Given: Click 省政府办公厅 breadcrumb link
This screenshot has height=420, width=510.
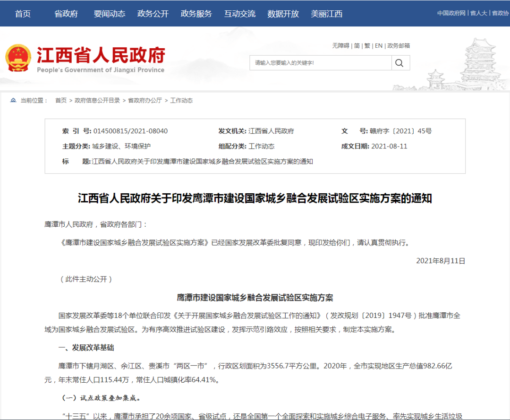Looking at the screenshot, I should (145, 101).
